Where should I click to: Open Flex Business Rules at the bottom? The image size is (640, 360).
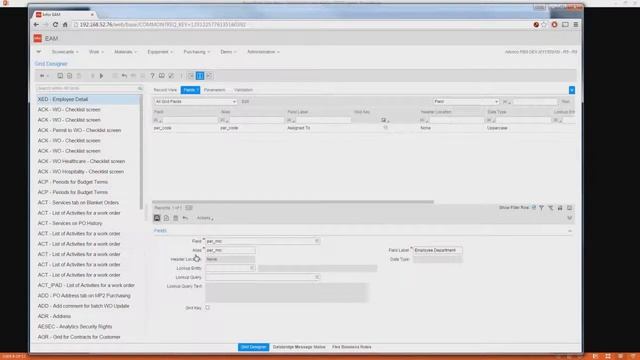pyautogui.click(x=351, y=347)
